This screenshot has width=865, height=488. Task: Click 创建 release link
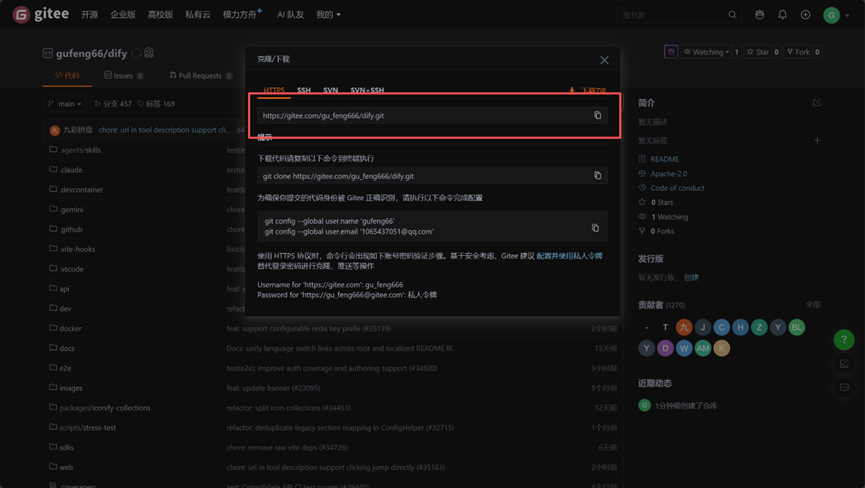[691, 277]
